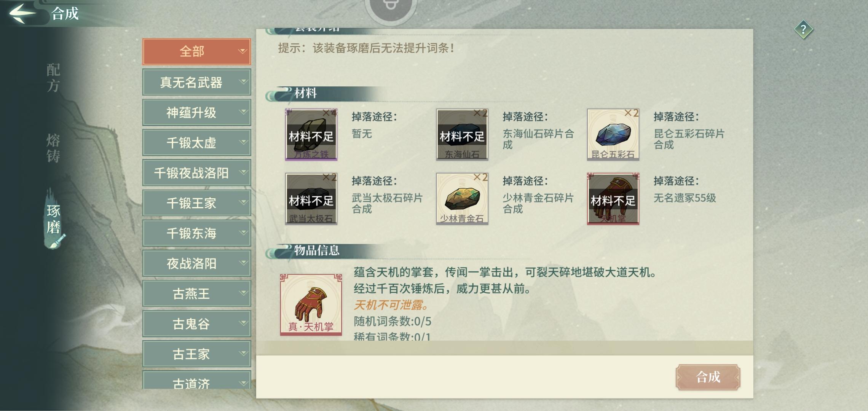This screenshot has height=411, width=868.
Task: View the 真·天机掌 result item thumbnail
Action: [x=311, y=304]
